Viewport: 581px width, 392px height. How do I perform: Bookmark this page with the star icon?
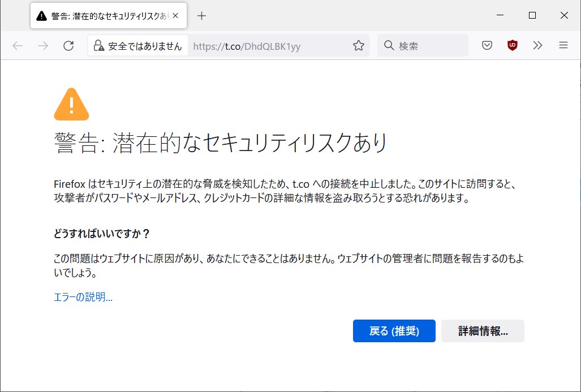(x=358, y=46)
